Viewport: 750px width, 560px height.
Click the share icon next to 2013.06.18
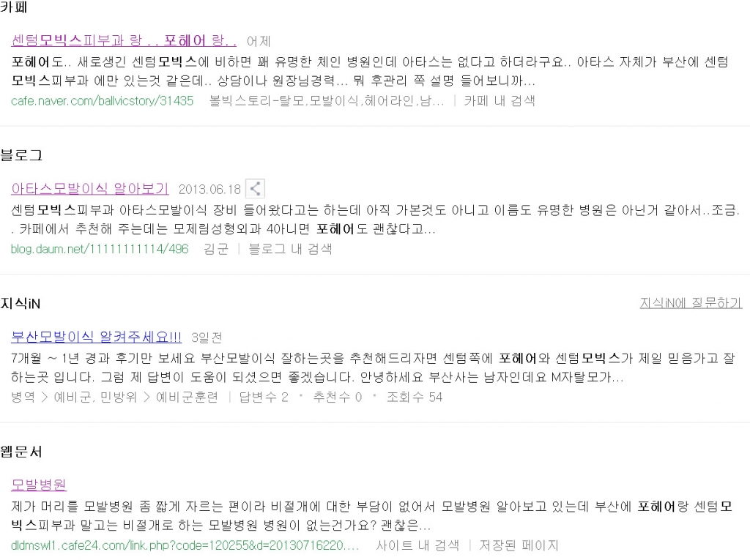(x=255, y=188)
